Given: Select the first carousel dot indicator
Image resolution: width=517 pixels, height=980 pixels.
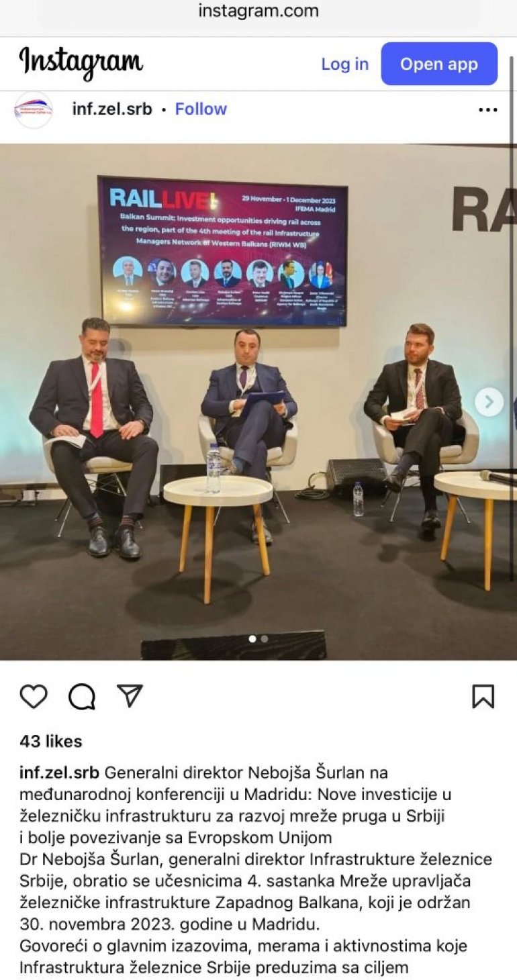Looking at the screenshot, I should point(252,639).
